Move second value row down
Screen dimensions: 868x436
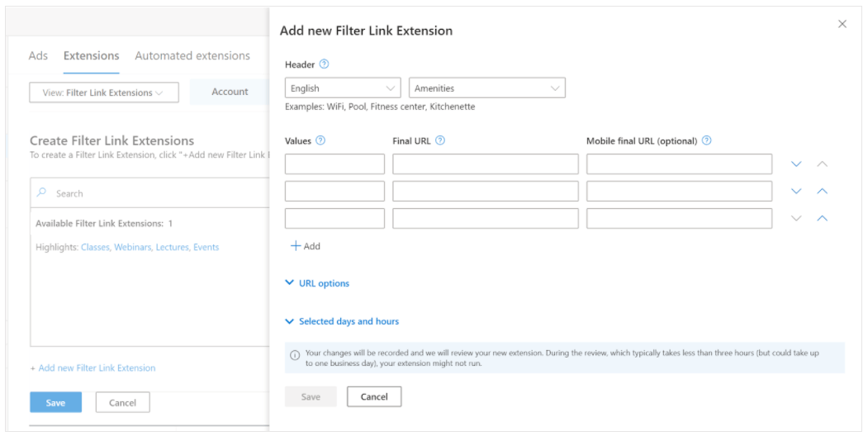[797, 191]
